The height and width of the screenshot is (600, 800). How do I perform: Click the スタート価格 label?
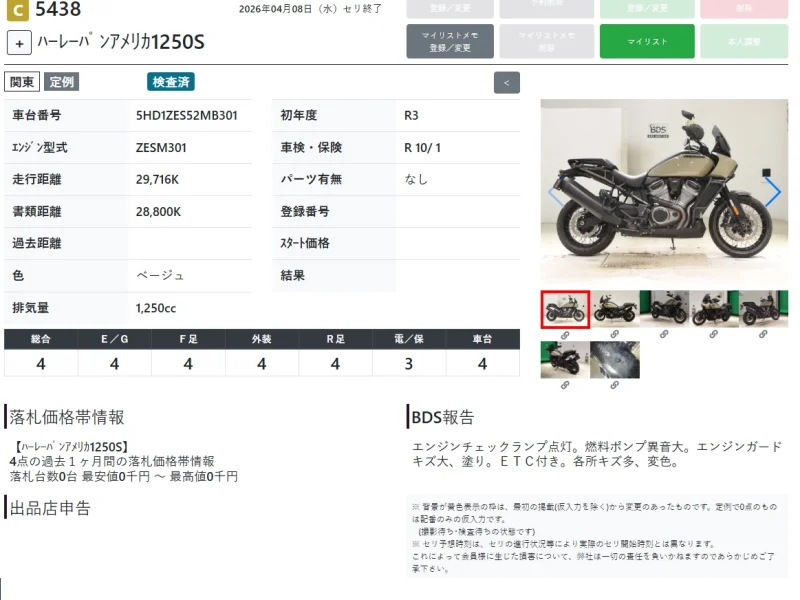click(x=305, y=243)
